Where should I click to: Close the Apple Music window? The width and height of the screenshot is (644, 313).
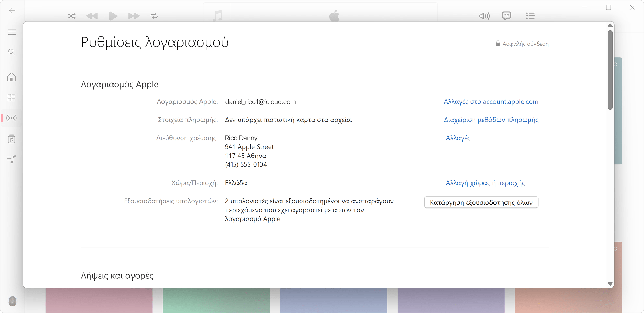tap(632, 7)
